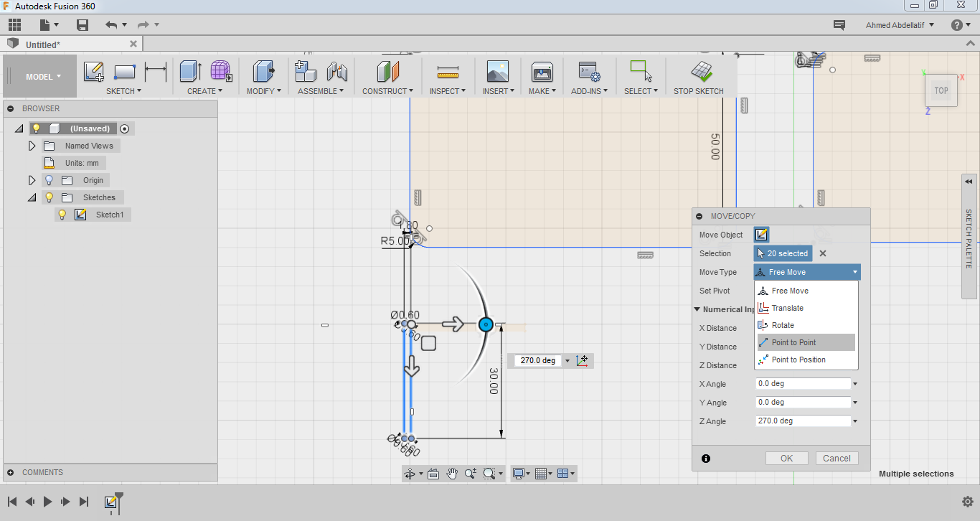
Task: Click the Orbit tool in navigation bar
Action: tap(410, 474)
